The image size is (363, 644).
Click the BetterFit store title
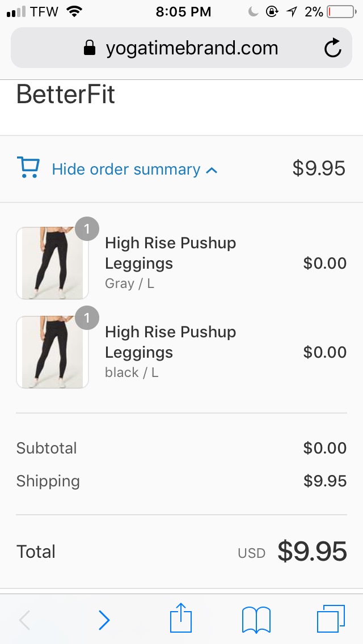tap(66, 94)
